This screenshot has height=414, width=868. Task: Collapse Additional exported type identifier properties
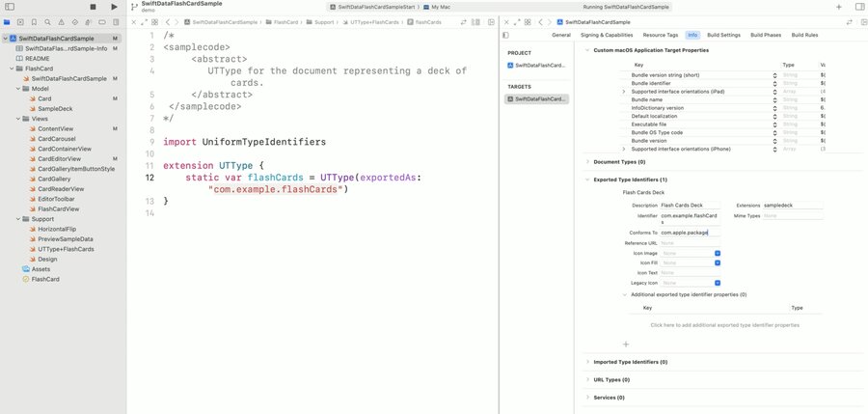coord(626,295)
